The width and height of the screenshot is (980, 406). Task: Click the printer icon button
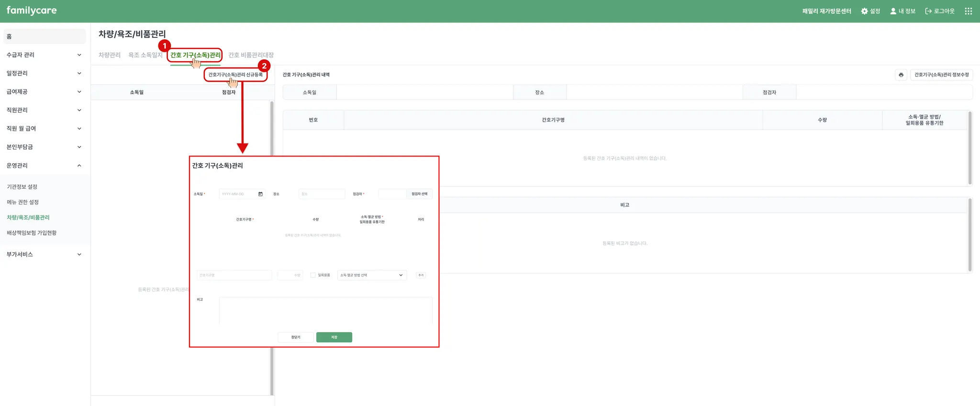[x=901, y=75]
